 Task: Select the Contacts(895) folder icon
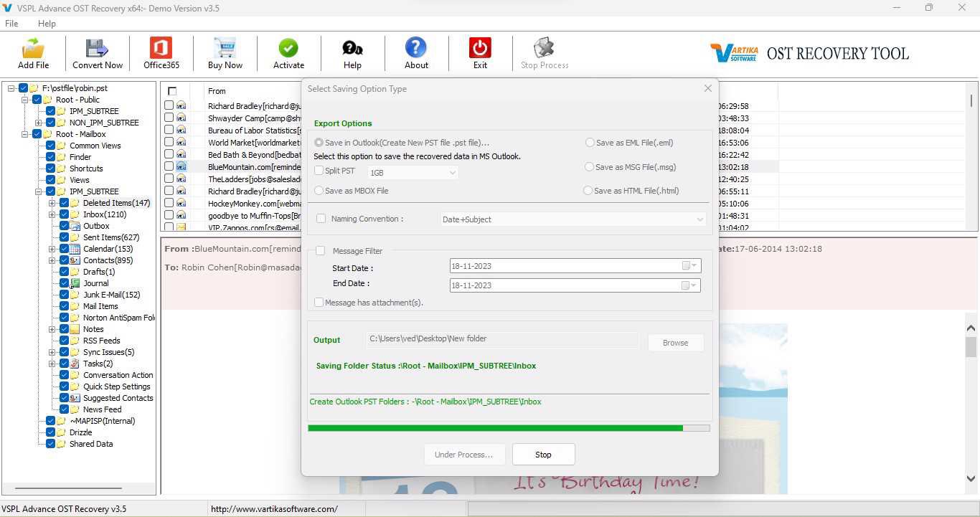click(75, 260)
